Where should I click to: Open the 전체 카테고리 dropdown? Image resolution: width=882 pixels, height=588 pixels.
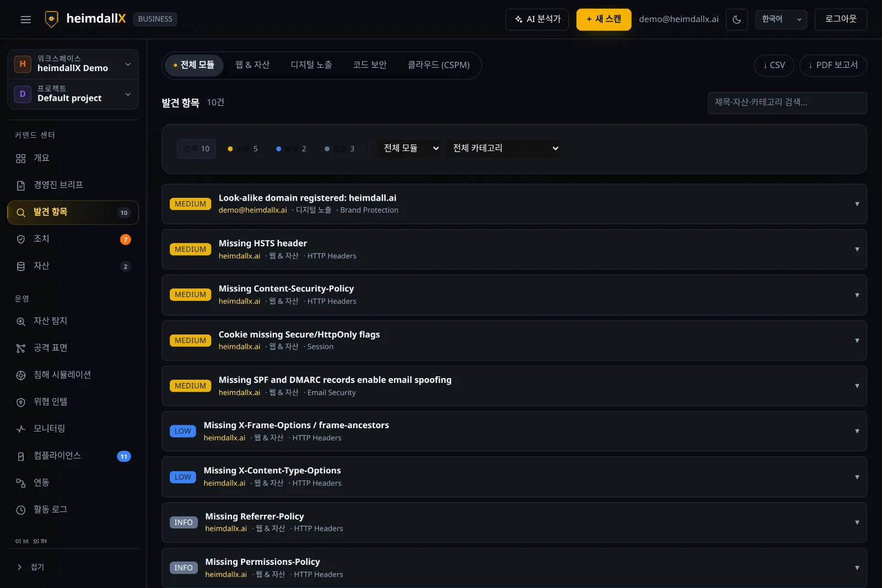tap(504, 148)
